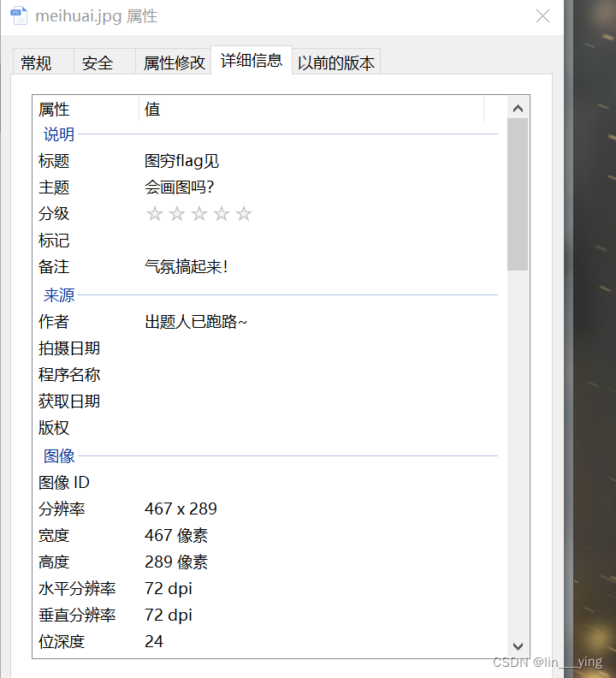Click the 垂直分辨率 value 72 dpi
The height and width of the screenshot is (678, 616).
[169, 615]
